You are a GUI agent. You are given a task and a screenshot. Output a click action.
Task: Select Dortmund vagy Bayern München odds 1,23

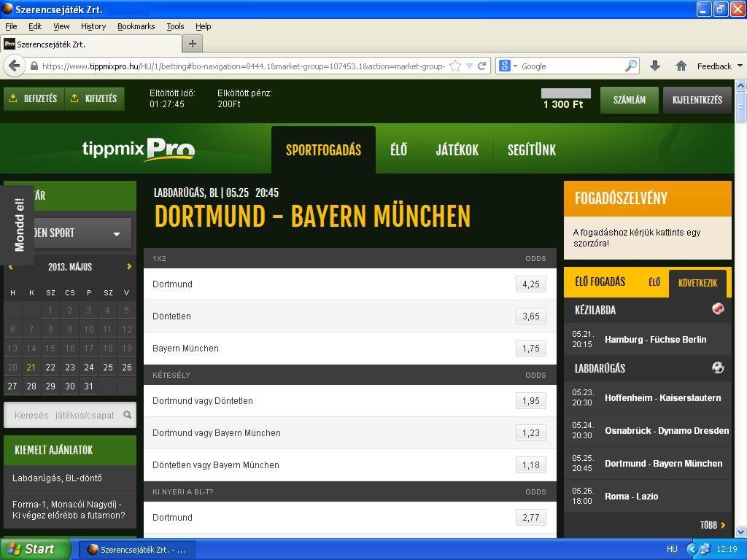[531, 433]
